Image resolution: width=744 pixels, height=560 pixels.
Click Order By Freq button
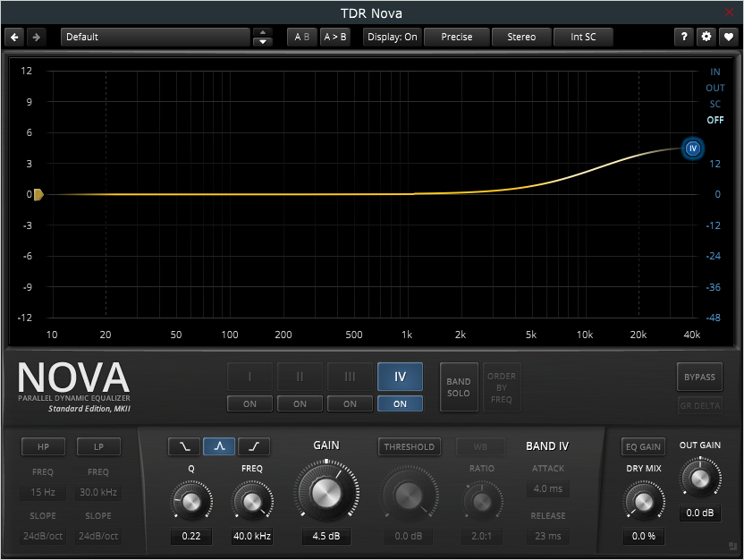502,387
